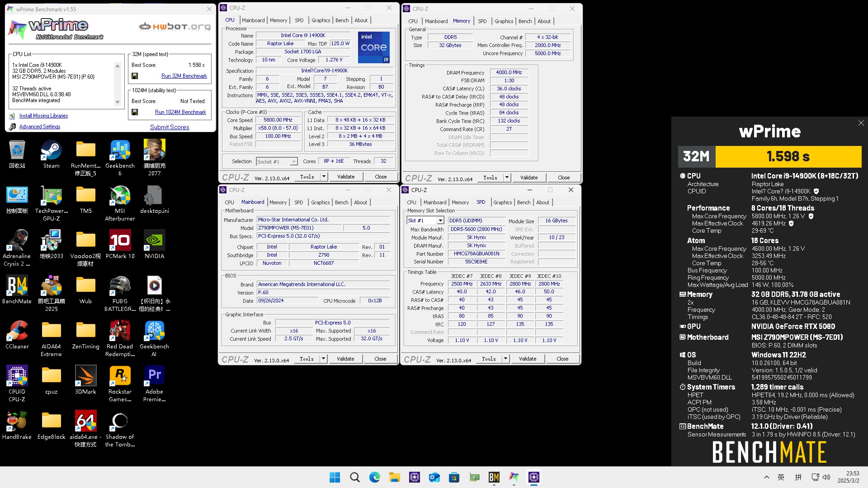The height and width of the screenshot is (488, 868).
Task: Open the Recycle Bin icon
Action: 17,154
